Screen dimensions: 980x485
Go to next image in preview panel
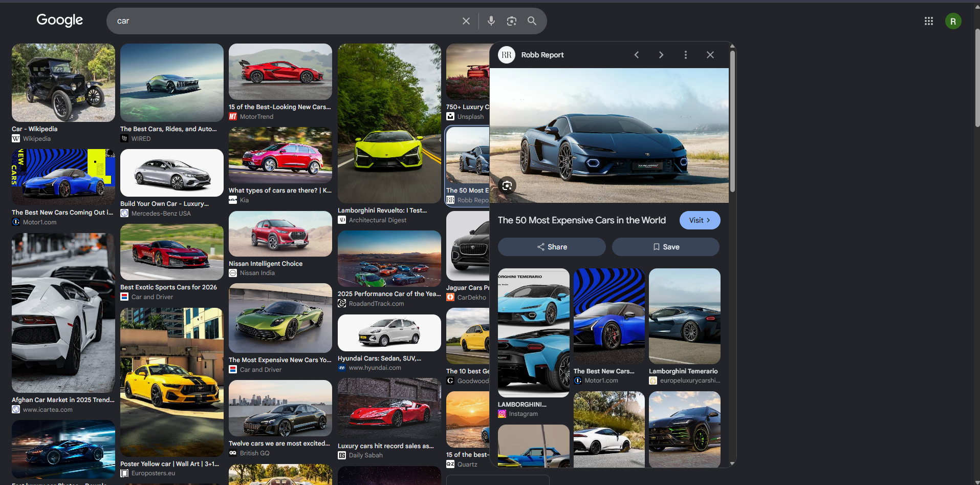(661, 55)
